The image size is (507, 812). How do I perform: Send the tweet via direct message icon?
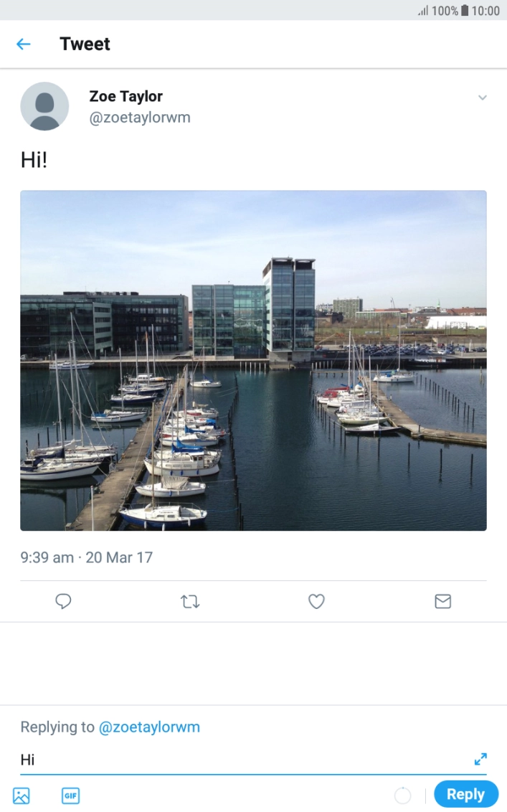click(442, 601)
